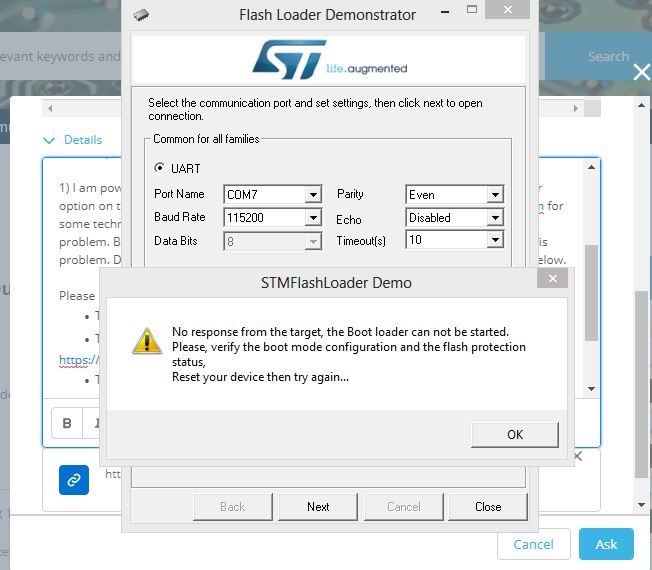
Task: Click the Close button in Flash Loader
Action: (x=488, y=507)
